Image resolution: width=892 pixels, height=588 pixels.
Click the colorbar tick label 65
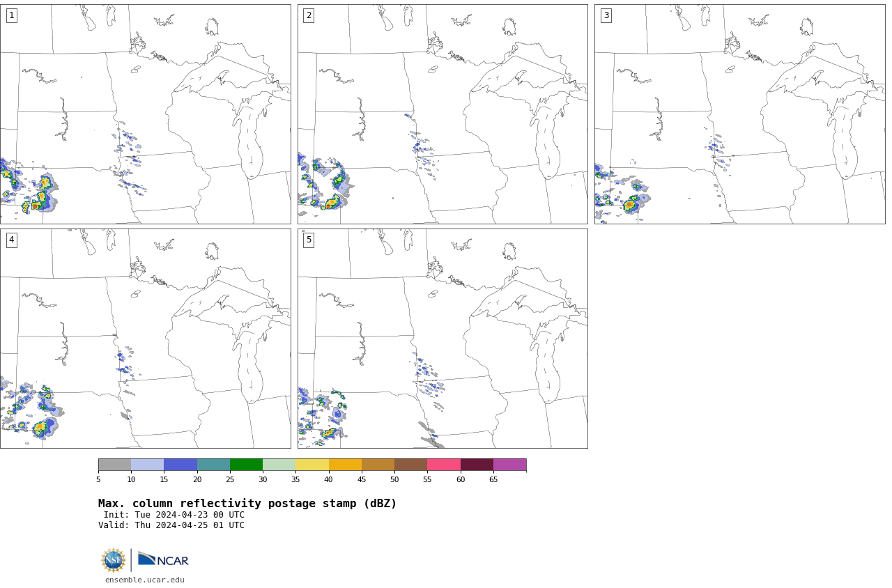[x=493, y=479]
